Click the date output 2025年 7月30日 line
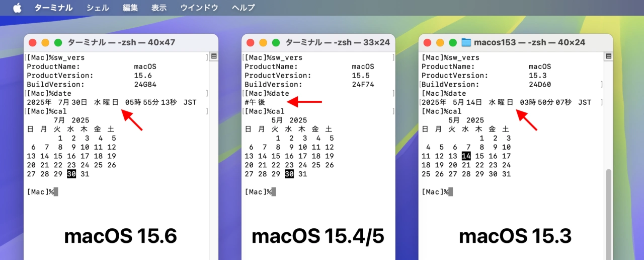The image size is (644, 260). point(111,102)
